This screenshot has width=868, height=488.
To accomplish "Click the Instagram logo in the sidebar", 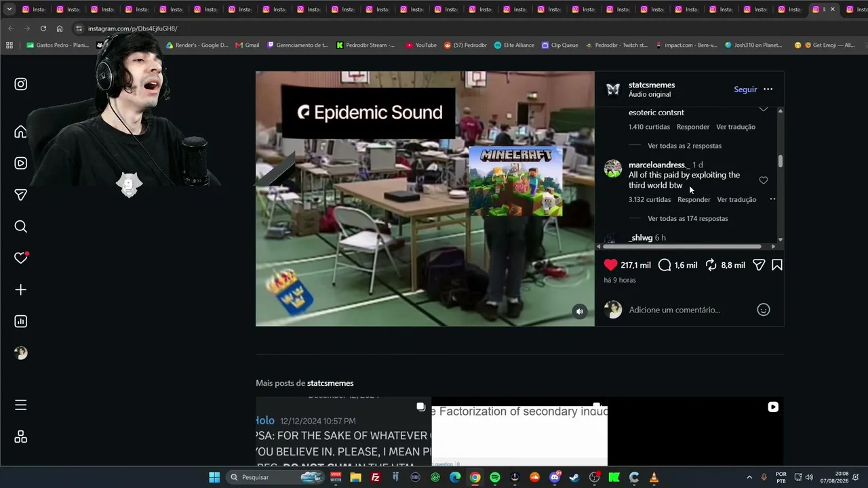I will 21,84.
